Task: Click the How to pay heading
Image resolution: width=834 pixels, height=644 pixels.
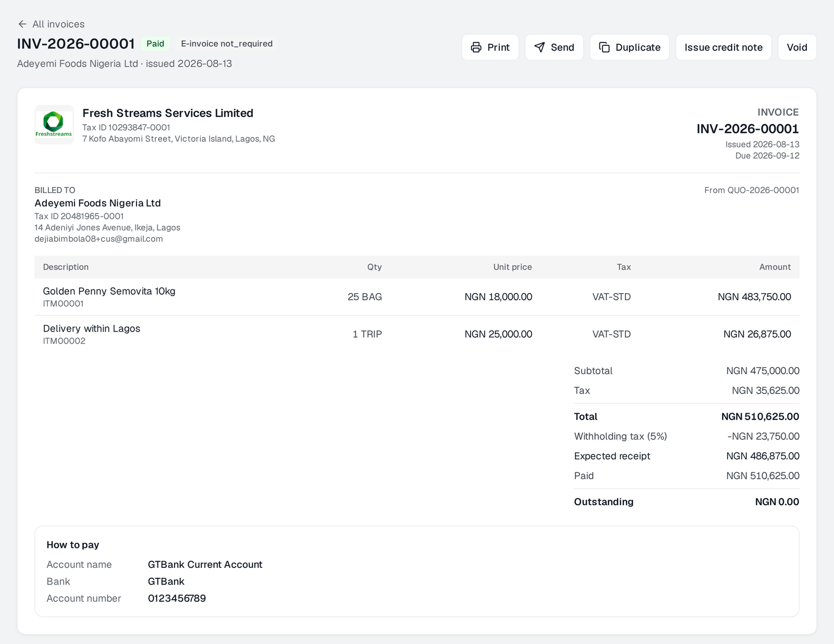Action: coord(73,545)
